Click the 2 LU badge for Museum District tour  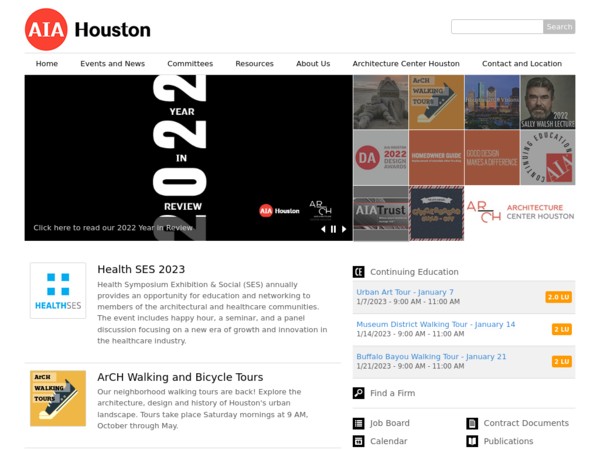[562, 329]
